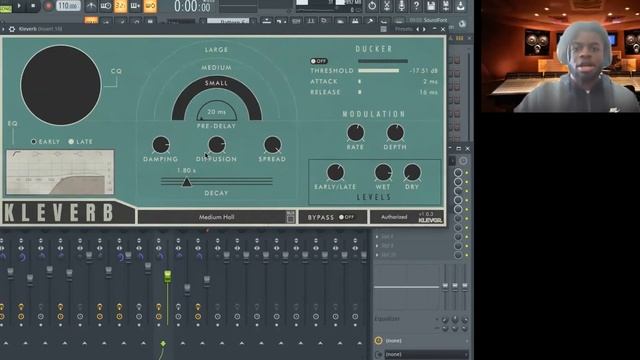Image resolution: width=640 pixels, height=360 pixels.
Task: Click the Slot 10 effect mix knob
Action: pos(458,255)
